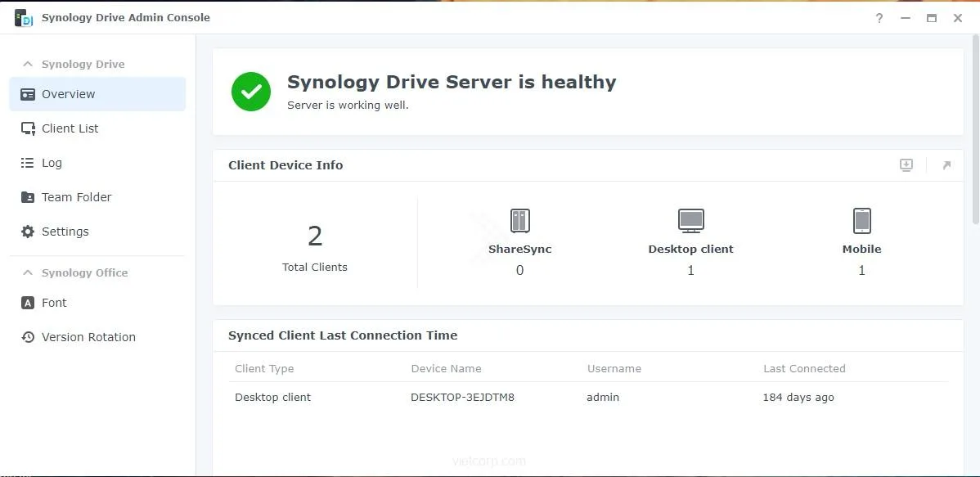Click the Font icon under Synology Office
The height and width of the screenshot is (477, 980).
coord(28,303)
